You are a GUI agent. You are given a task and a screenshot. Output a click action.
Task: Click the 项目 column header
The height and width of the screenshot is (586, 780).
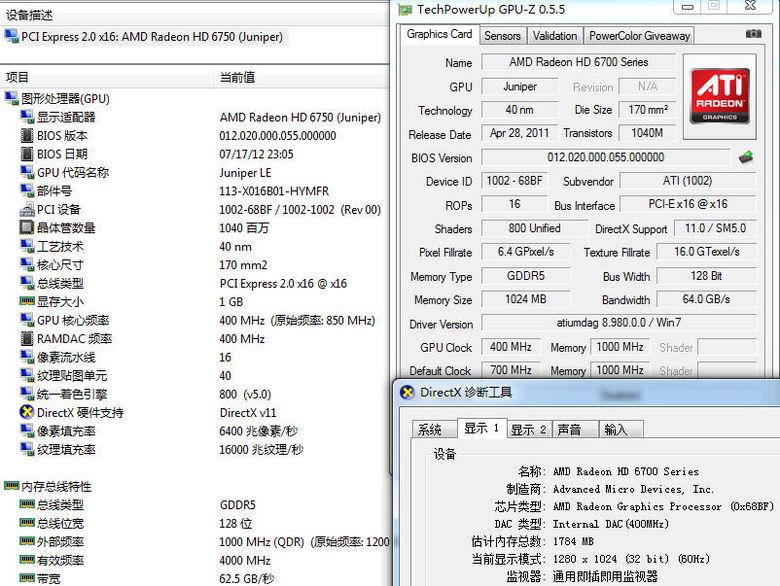pyautogui.click(x=106, y=77)
